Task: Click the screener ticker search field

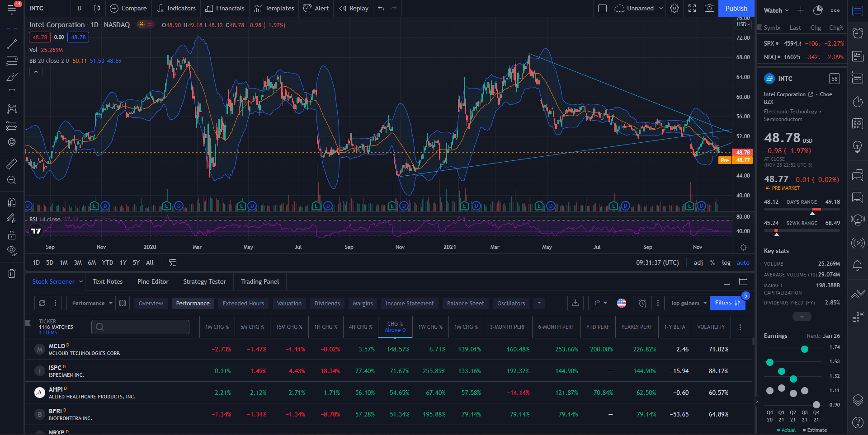Action: [x=140, y=327]
